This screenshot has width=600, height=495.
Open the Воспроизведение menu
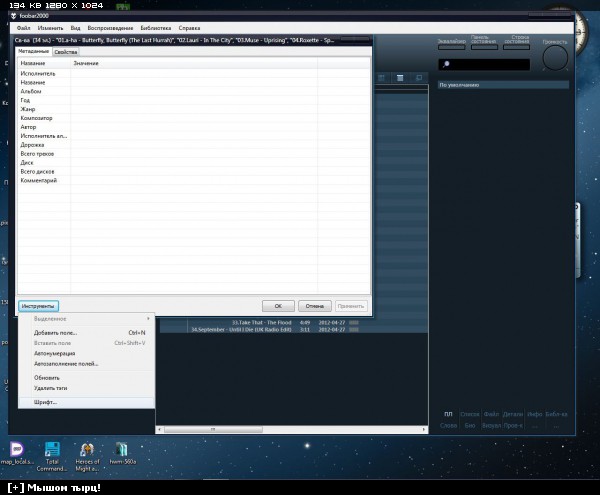pyautogui.click(x=110, y=28)
